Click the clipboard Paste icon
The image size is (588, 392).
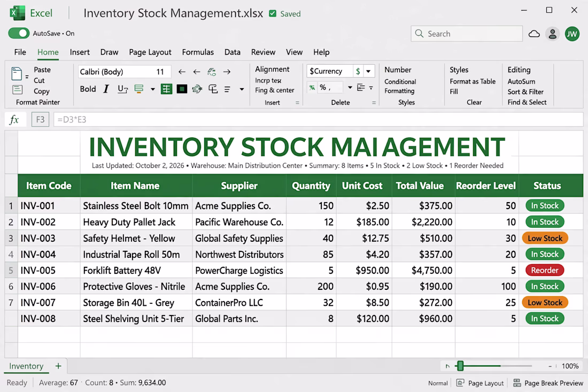click(x=17, y=73)
